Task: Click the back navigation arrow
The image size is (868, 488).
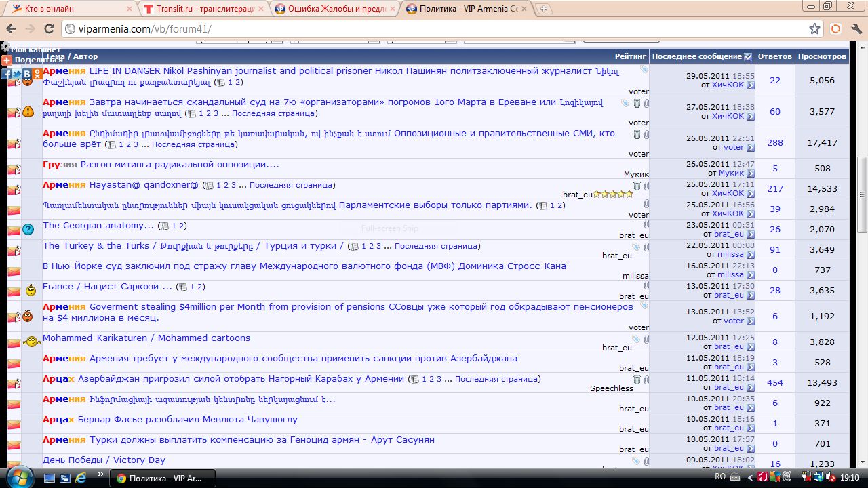Action: click(12, 29)
